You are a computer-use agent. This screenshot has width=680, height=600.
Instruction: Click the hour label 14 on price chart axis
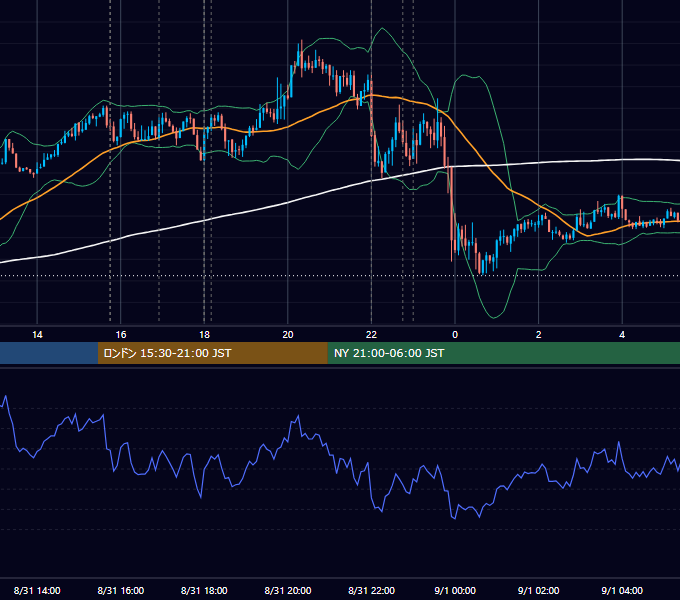point(37,335)
